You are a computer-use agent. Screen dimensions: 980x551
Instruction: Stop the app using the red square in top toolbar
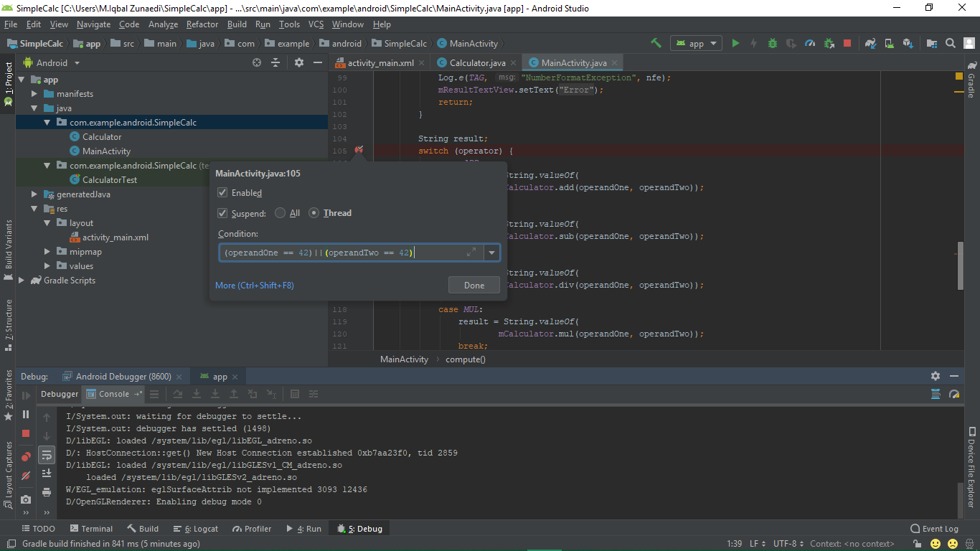click(x=847, y=43)
